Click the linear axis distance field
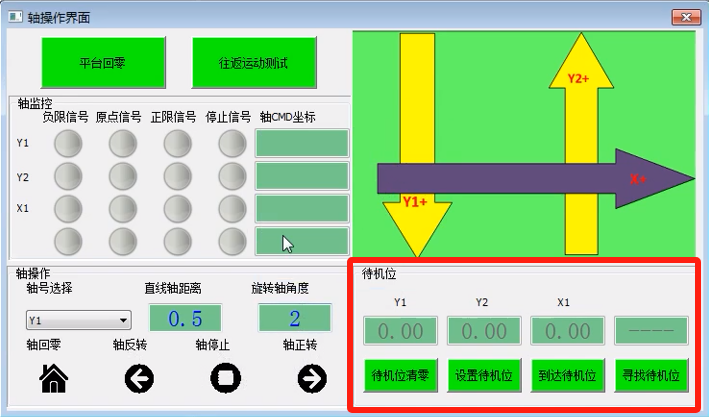The image size is (709, 417). click(185, 319)
